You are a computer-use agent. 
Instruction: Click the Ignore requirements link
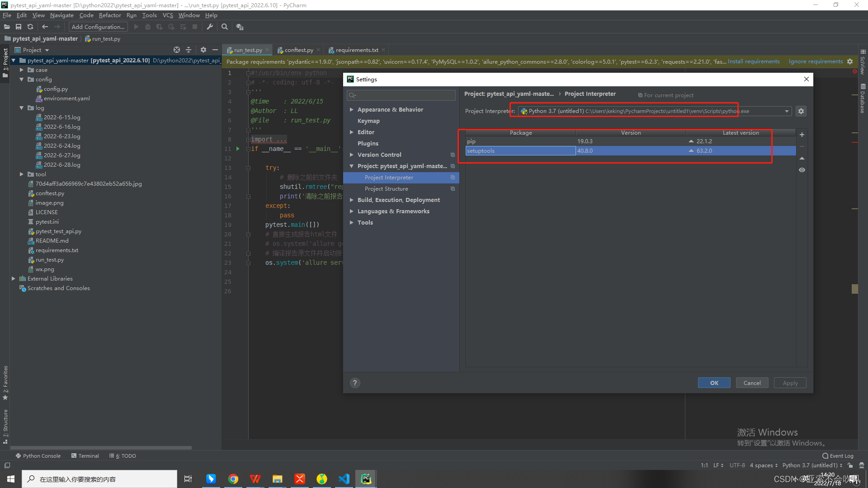click(x=816, y=61)
